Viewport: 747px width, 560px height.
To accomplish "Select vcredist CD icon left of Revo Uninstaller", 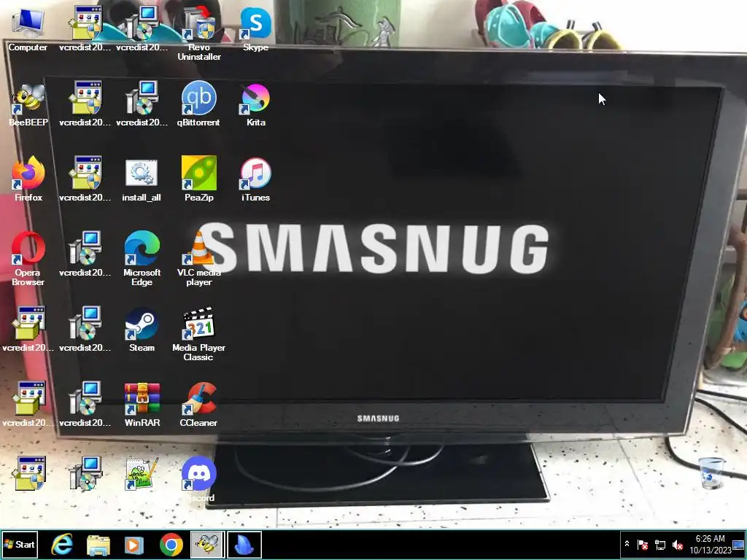I will pos(142,29).
